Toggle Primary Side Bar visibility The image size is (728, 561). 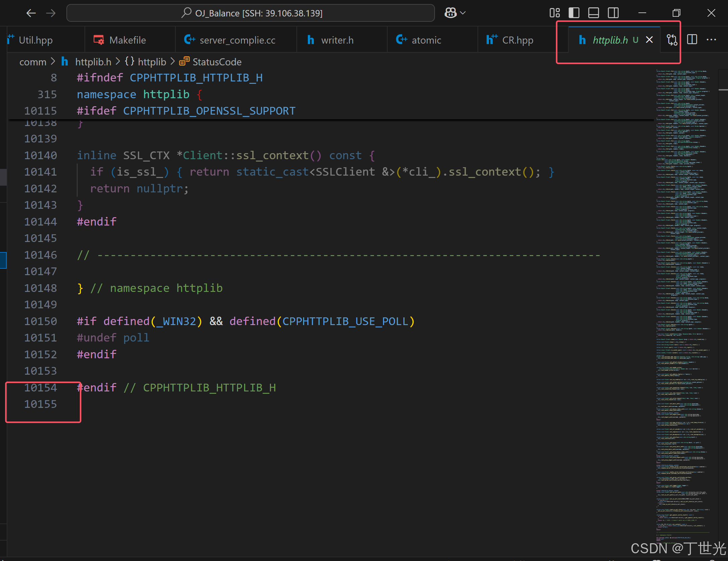tap(574, 13)
